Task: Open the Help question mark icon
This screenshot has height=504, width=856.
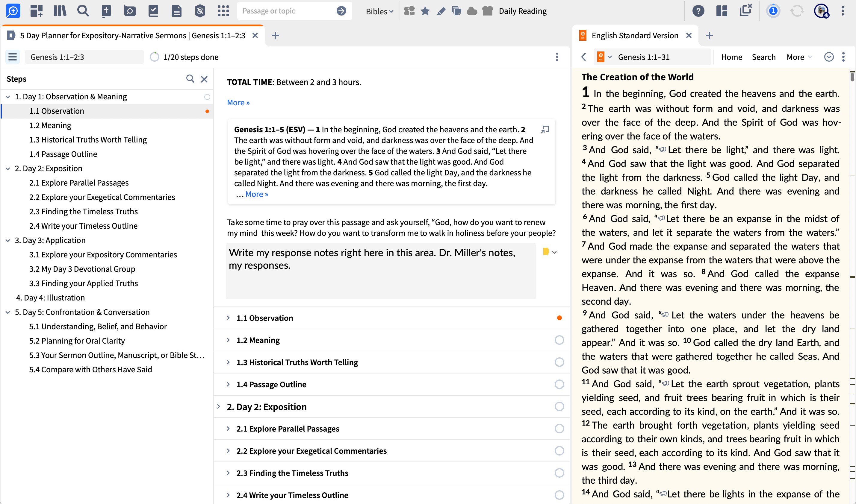Action: (x=698, y=11)
